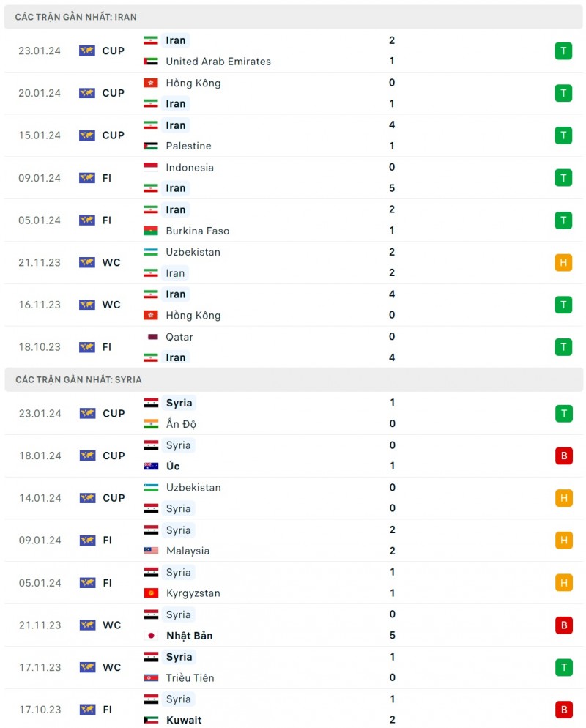Click the CUP competition icon for 23.01.24 Iran match
This screenshot has height=728, width=586.
tap(87, 51)
